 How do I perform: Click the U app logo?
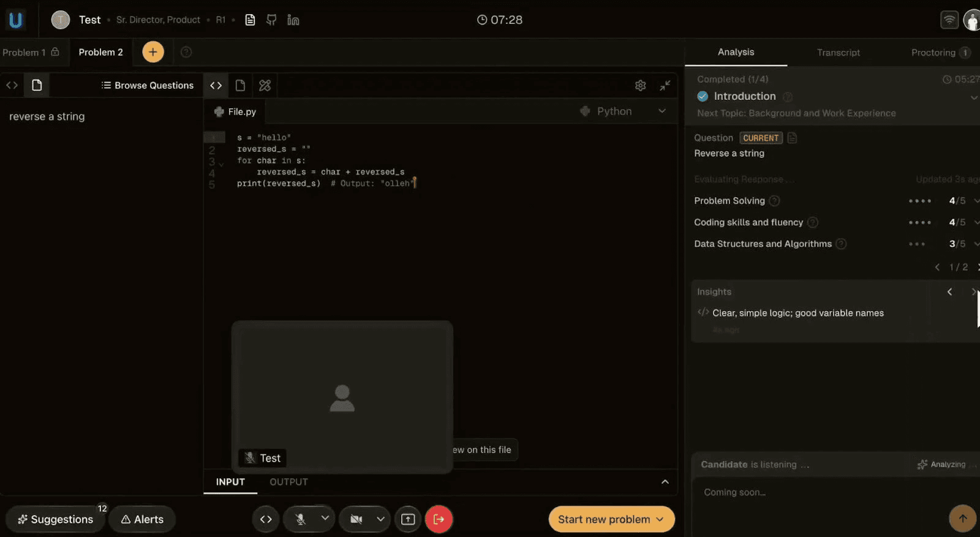tap(15, 20)
